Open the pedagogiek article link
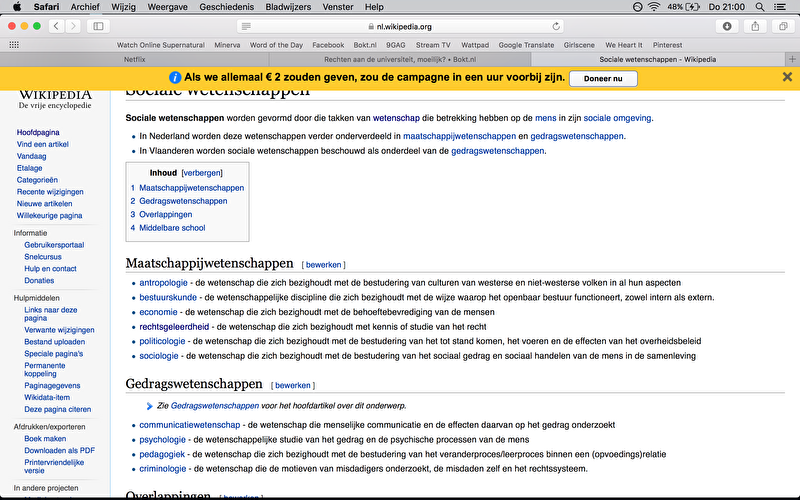800x500 pixels. point(162,454)
